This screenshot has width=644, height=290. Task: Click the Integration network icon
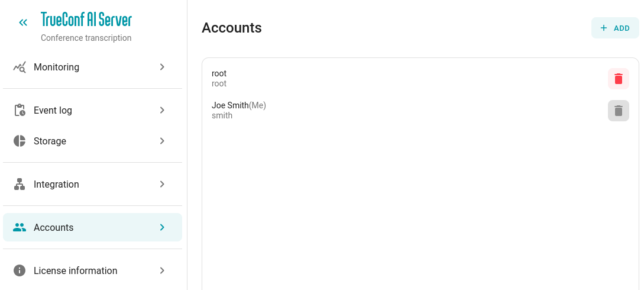(20, 184)
